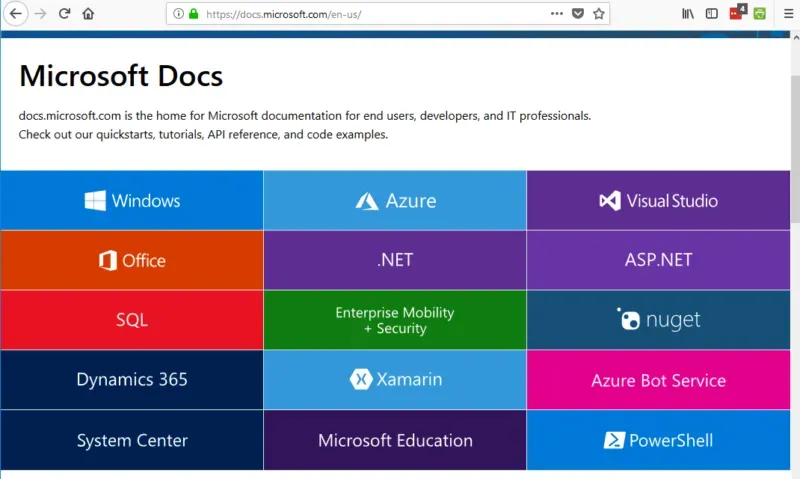Open the nuget documentation tile
The width and height of the screenshot is (800, 479).
point(658,320)
